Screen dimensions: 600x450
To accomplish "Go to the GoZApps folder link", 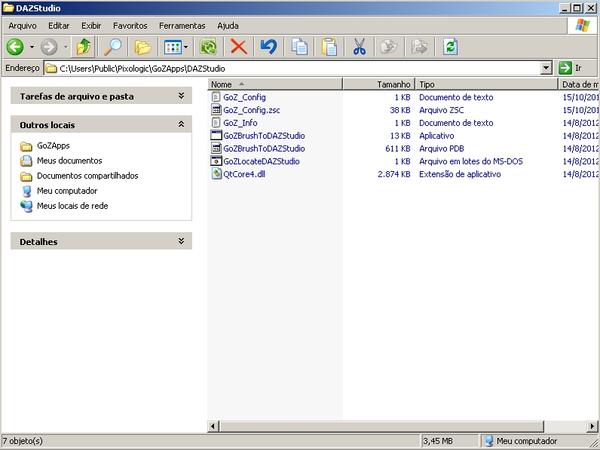I will point(53,145).
